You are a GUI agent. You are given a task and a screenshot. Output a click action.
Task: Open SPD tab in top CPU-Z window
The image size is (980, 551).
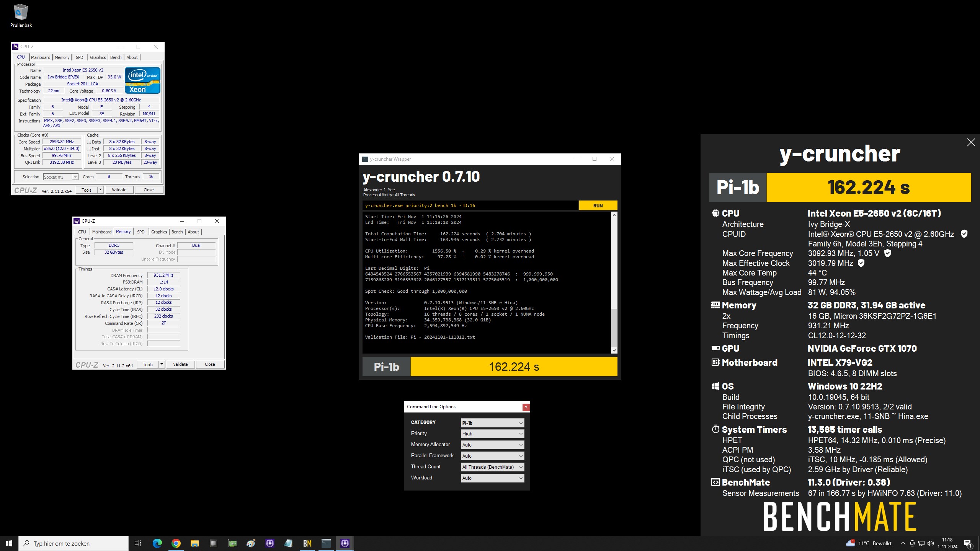tap(80, 57)
